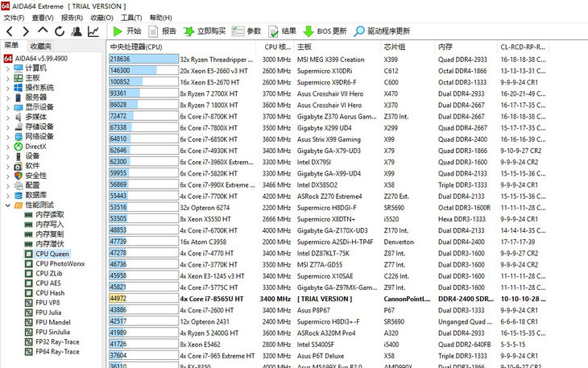Open the user profile icon in toolbar
Image resolution: width=588 pixels, height=368 pixels.
point(77,31)
